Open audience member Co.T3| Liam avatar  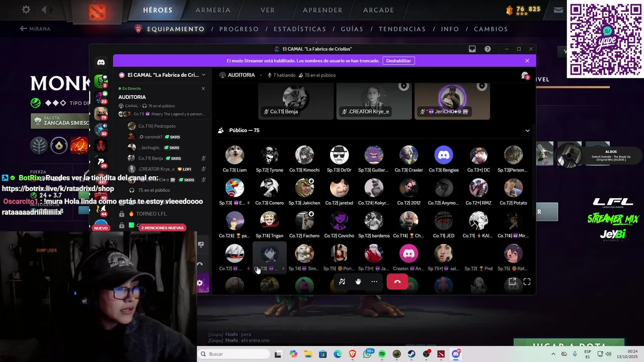click(x=234, y=155)
